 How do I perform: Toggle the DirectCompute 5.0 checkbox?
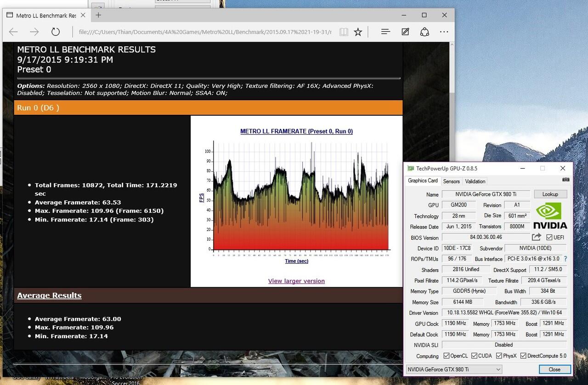pos(524,356)
